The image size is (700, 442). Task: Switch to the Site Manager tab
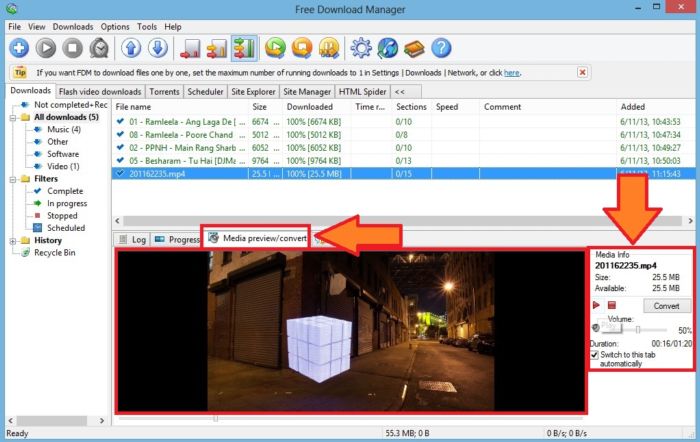307,92
